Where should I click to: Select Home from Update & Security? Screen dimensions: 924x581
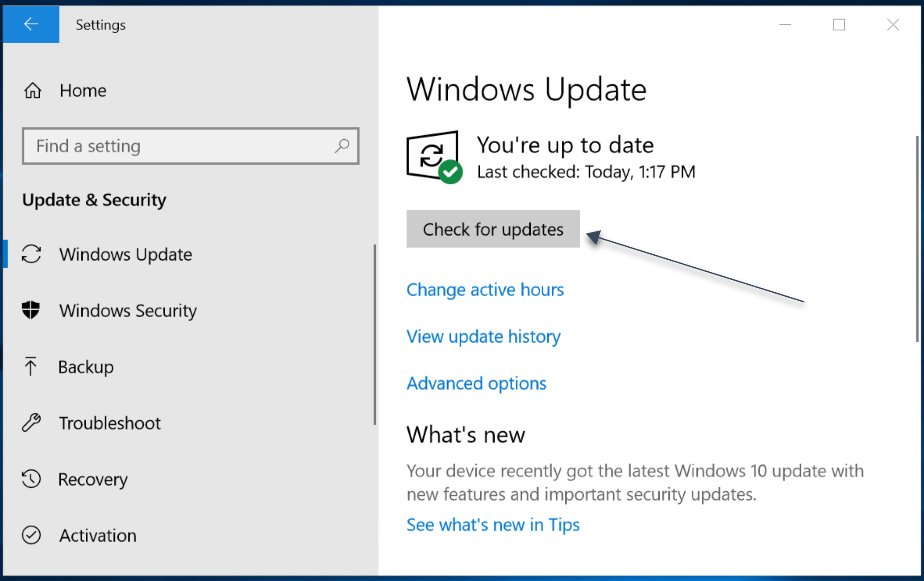81,90
